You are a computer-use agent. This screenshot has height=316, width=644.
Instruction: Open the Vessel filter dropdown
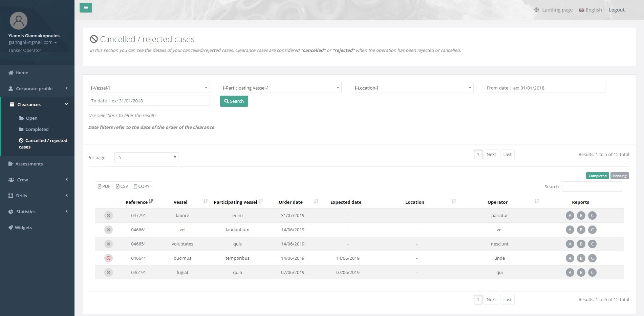tap(149, 88)
